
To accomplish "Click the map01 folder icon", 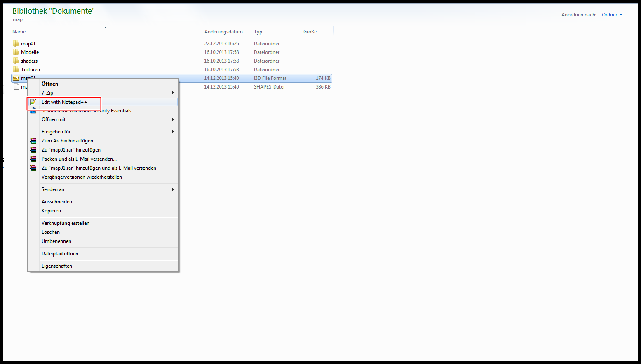I will [x=16, y=43].
